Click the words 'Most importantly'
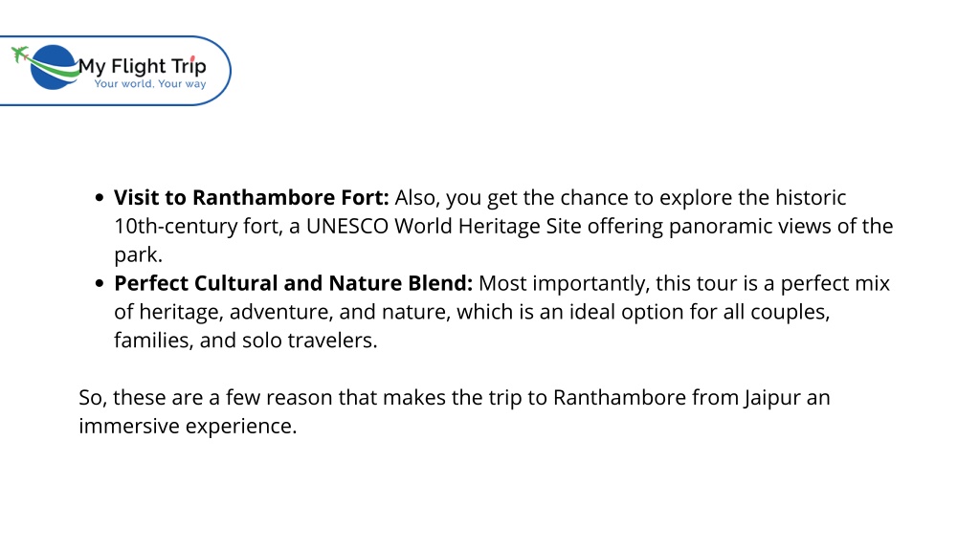This screenshot has width=980, height=551. point(565,283)
